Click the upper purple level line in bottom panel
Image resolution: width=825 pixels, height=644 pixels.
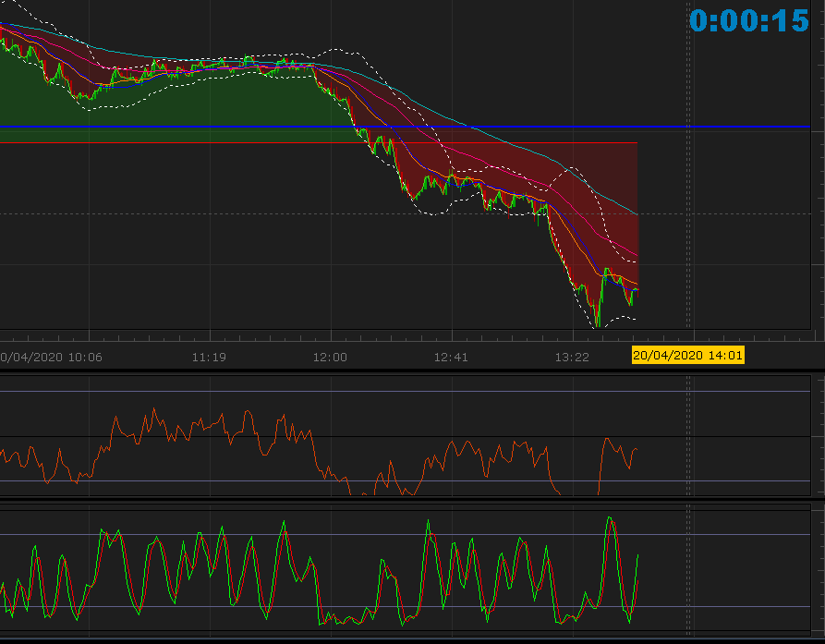pyautogui.click(x=721, y=535)
